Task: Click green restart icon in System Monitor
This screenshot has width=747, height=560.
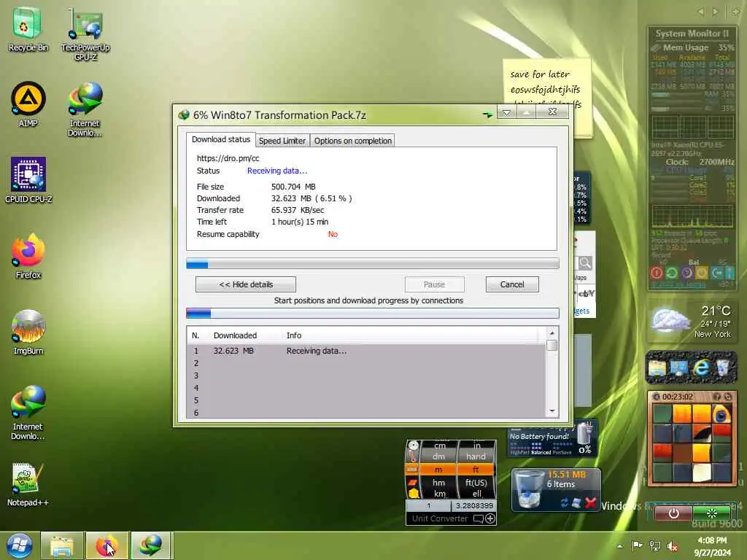Action: [672, 273]
